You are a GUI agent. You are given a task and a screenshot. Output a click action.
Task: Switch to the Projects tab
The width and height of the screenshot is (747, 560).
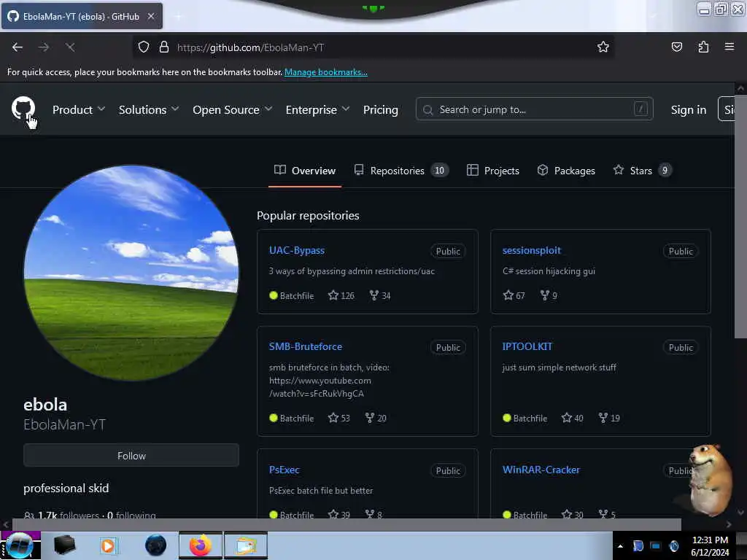(492, 171)
